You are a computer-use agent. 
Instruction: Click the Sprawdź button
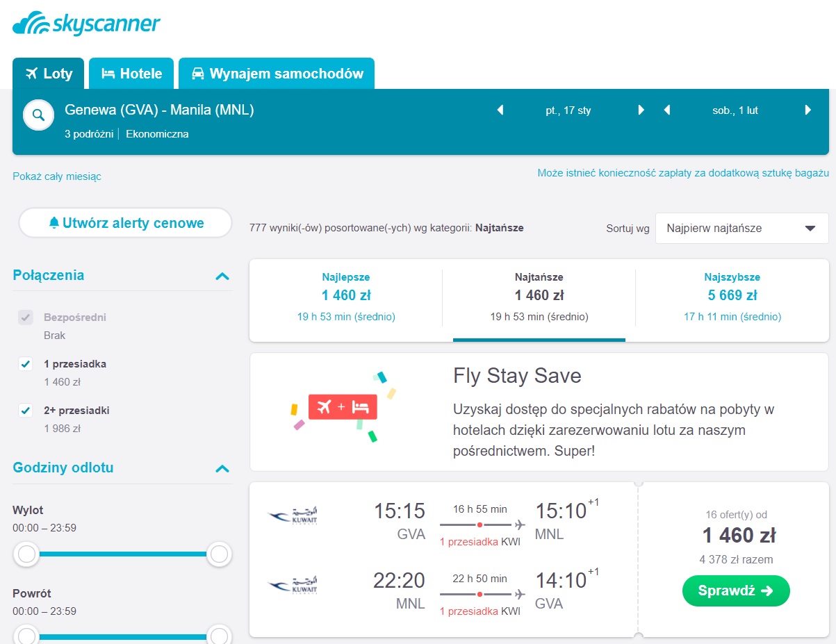[x=736, y=591]
